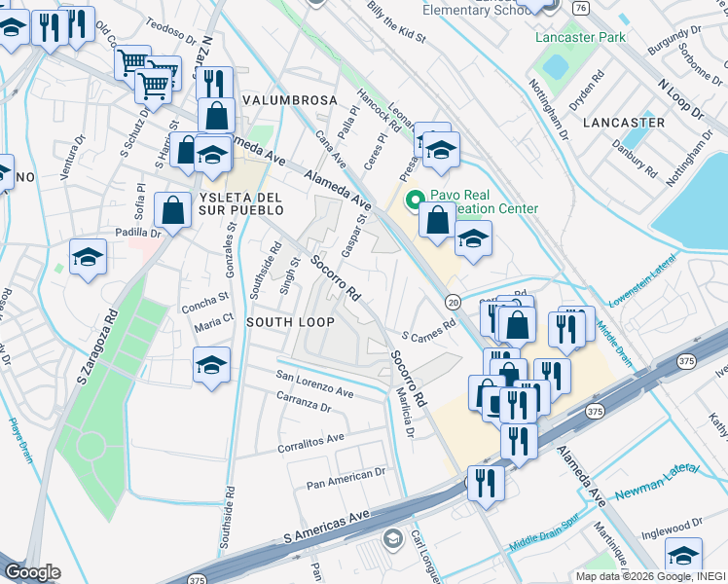The image size is (728, 584).
Task: Click the Map data copyright text
Action: pos(651,577)
